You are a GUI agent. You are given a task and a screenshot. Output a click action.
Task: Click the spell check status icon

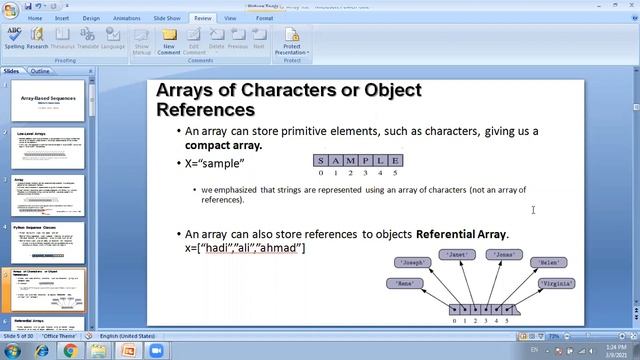tap(89, 336)
